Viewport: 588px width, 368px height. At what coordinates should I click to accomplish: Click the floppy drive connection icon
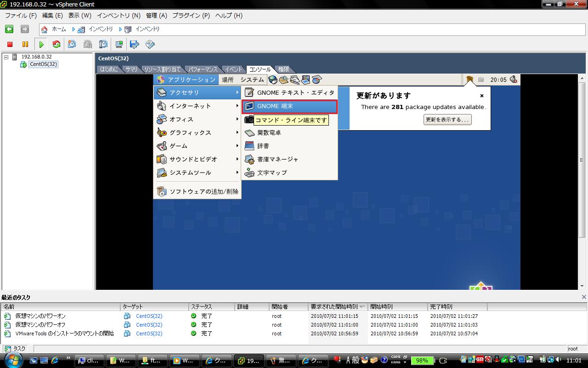click(135, 44)
